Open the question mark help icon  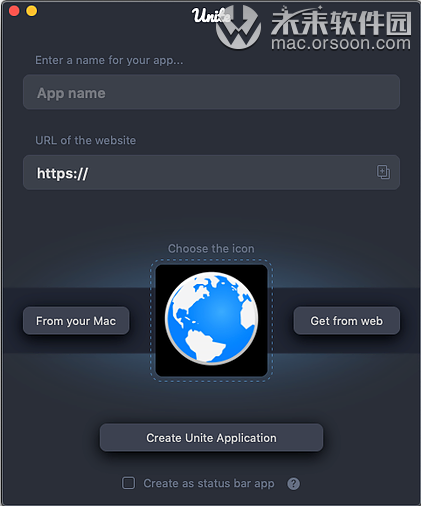coord(293,483)
